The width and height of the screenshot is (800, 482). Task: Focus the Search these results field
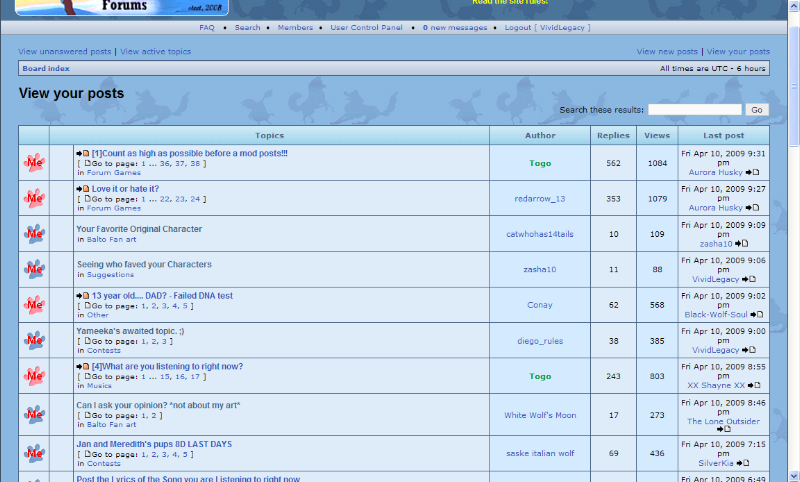pos(694,110)
